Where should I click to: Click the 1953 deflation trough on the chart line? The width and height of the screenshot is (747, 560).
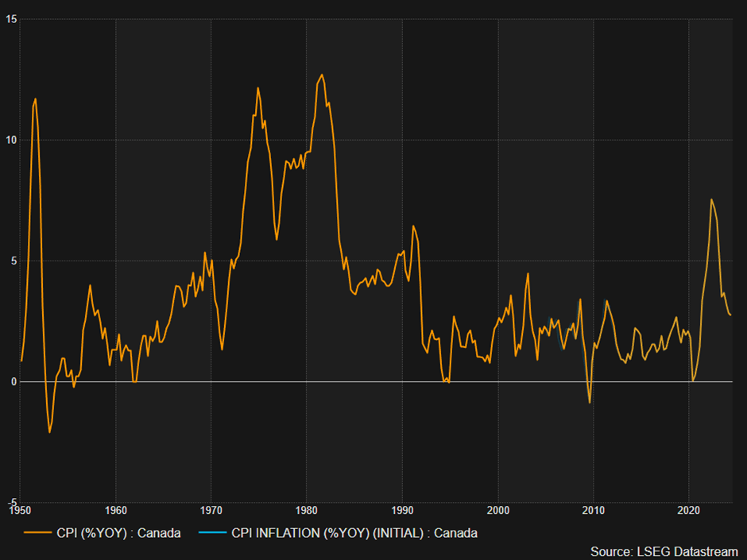point(49,432)
